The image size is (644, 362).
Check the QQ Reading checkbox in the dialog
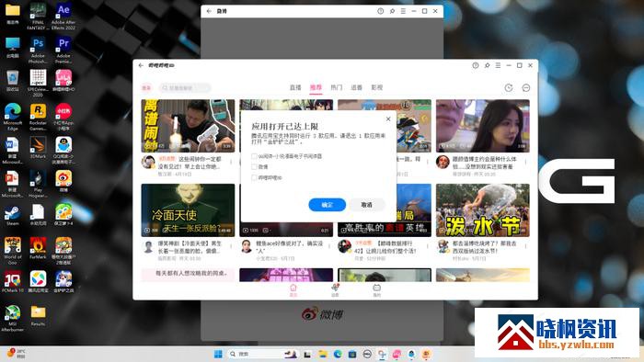click(x=254, y=156)
